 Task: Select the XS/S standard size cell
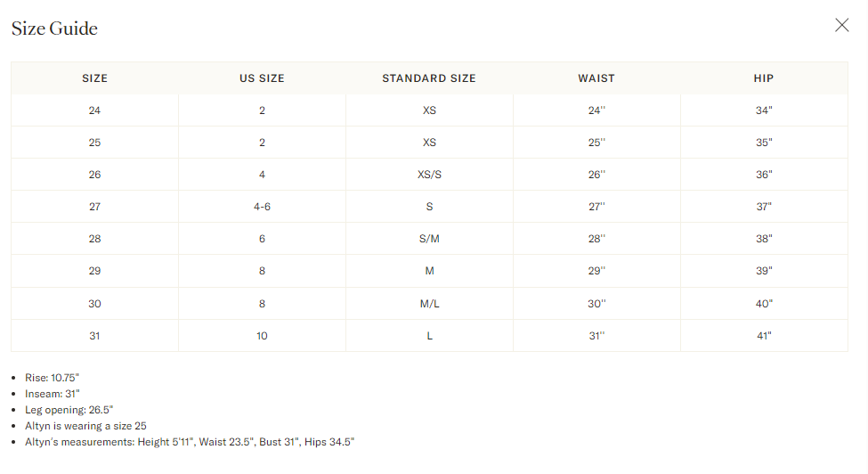pyautogui.click(x=429, y=175)
